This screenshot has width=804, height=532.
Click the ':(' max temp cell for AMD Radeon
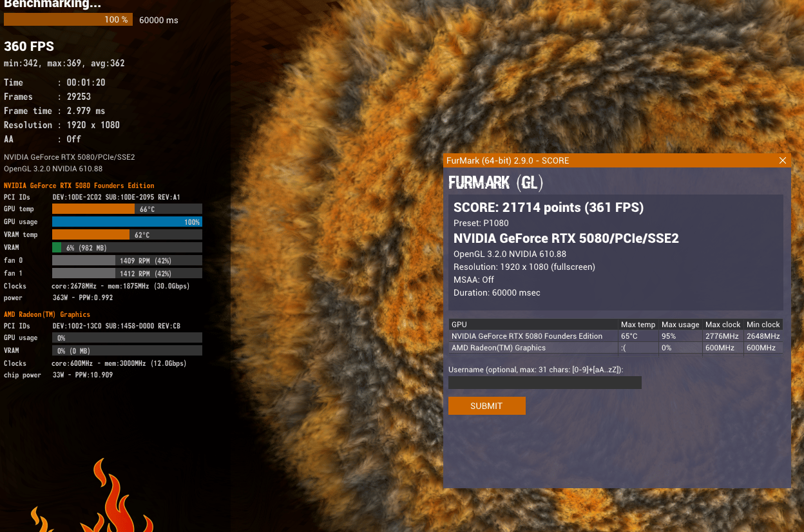pyautogui.click(x=624, y=348)
